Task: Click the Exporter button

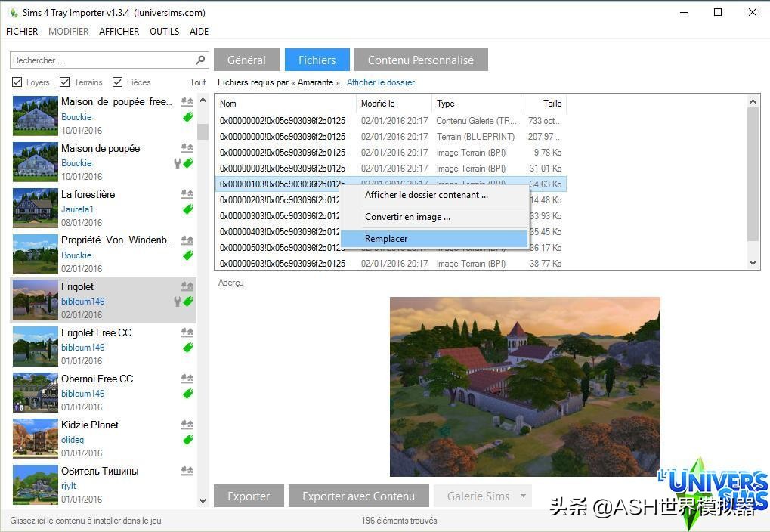Action: tap(249, 496)
